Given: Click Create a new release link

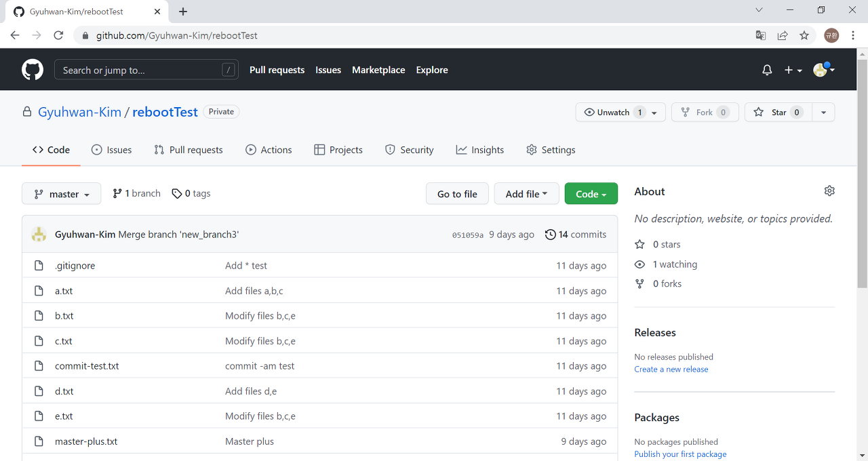Looking at the screenshot, I should (x=671, y=369).
